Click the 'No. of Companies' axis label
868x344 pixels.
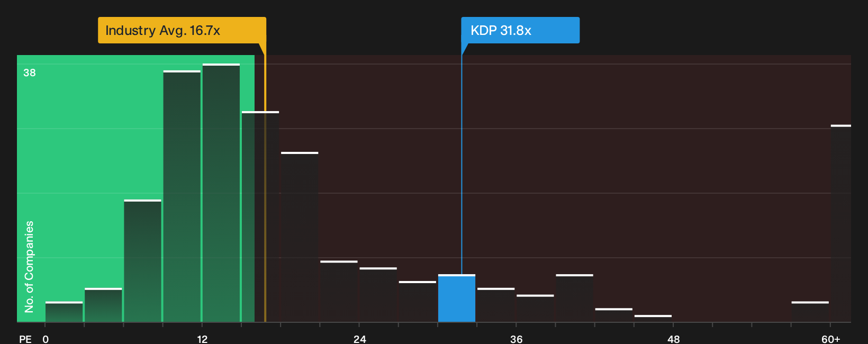pyautogui.click(x=29, y=267)
